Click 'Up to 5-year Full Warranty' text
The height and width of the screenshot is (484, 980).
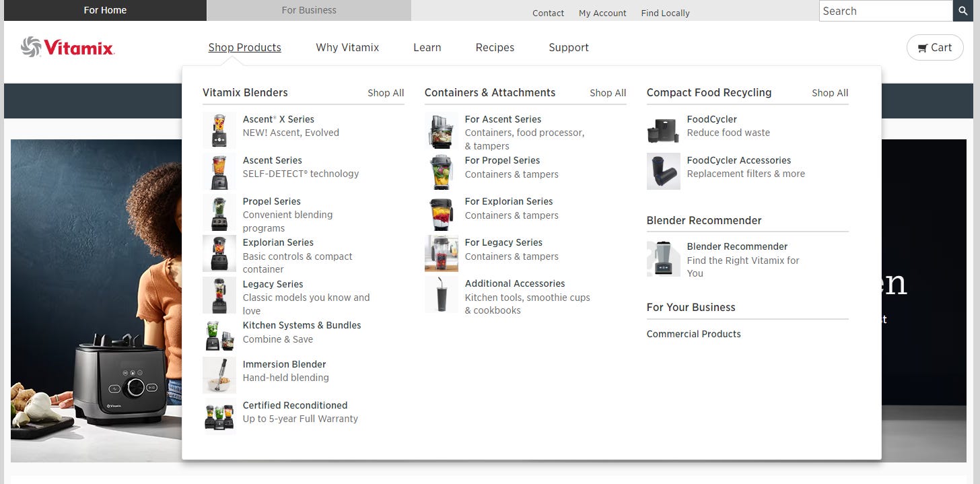[x=300, y=419]
